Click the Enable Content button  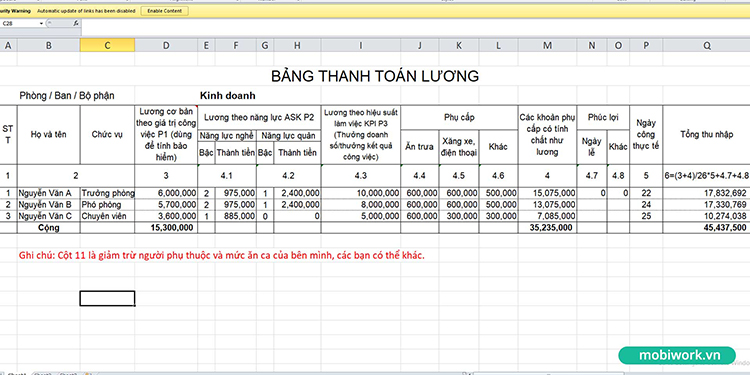click(165, 11)
